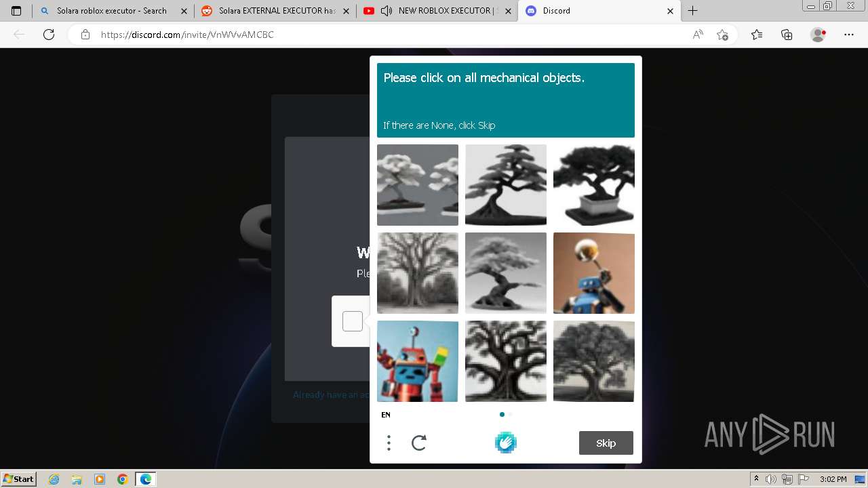Image resolution: width=868 pixels, height=488 pixels.
Task: Click the Microsoft Edge taskbar icon
Action: [146, 479]
